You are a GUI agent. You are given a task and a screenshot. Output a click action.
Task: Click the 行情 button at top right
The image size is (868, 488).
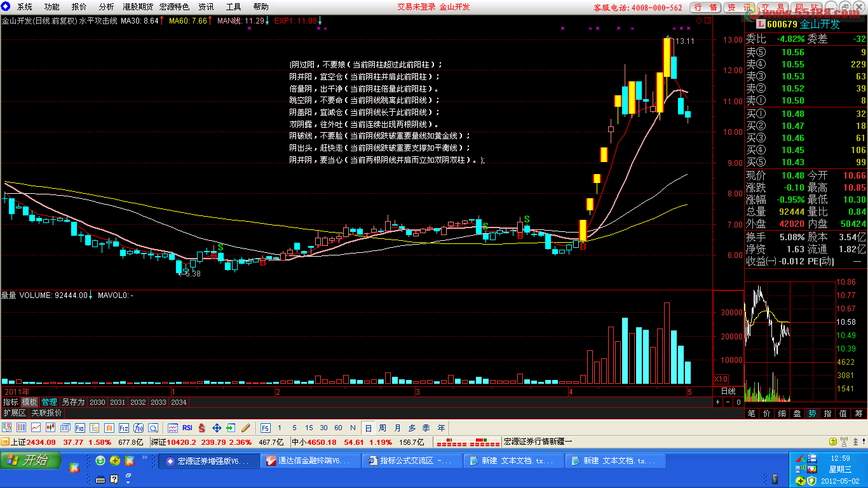[706, 8]
